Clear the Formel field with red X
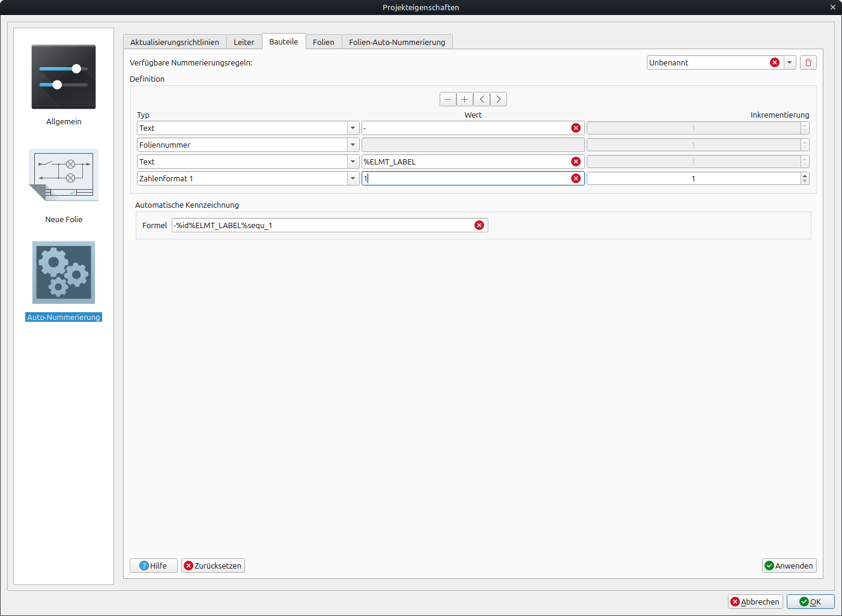Screen dimensions: 842x616 (479, 225)
